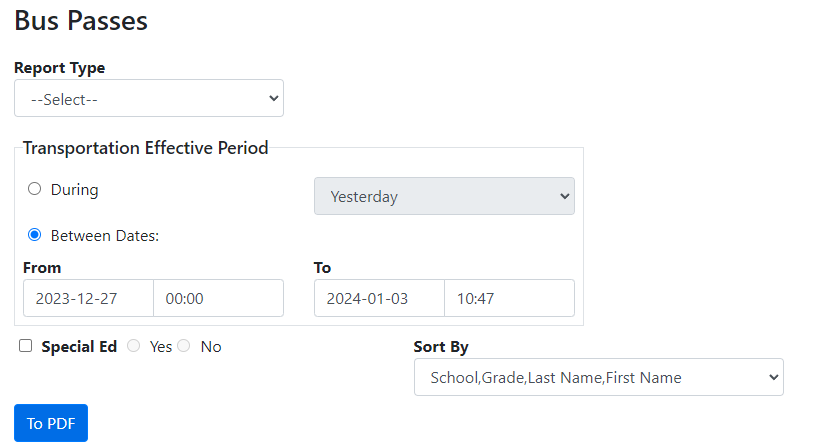Choose the Between Dates radio option
The height and width of the screenshot is (447, 830).
35,235
